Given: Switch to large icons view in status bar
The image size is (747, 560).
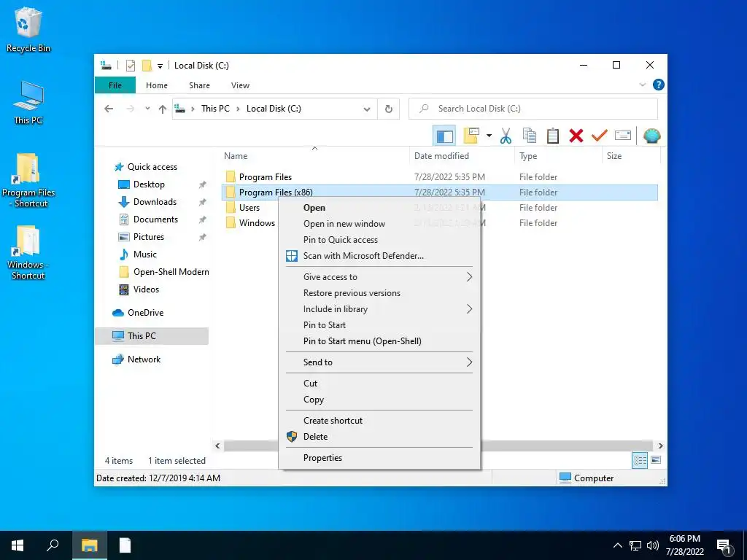Looking at the screenshot, I should [656, 460].
